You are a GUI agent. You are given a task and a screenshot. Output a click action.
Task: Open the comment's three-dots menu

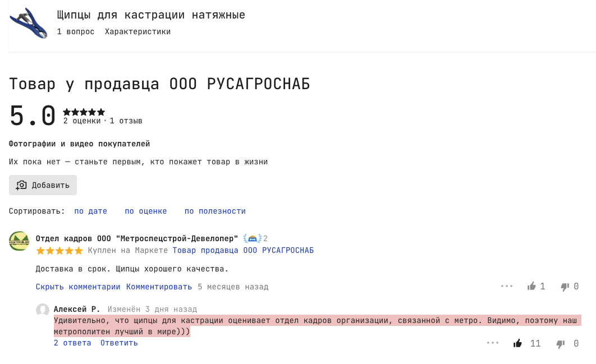coord(493,343)
